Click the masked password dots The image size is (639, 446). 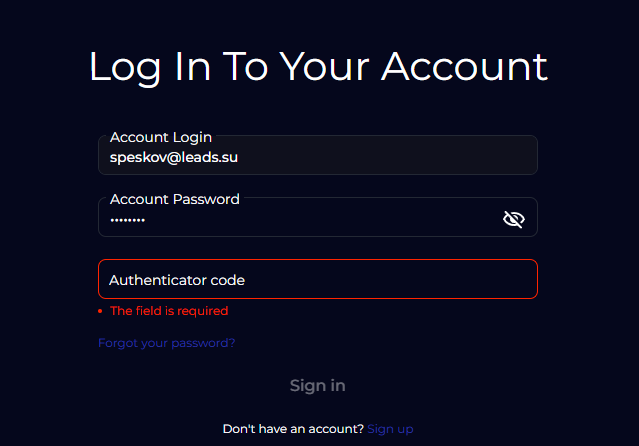pos(127,220)
